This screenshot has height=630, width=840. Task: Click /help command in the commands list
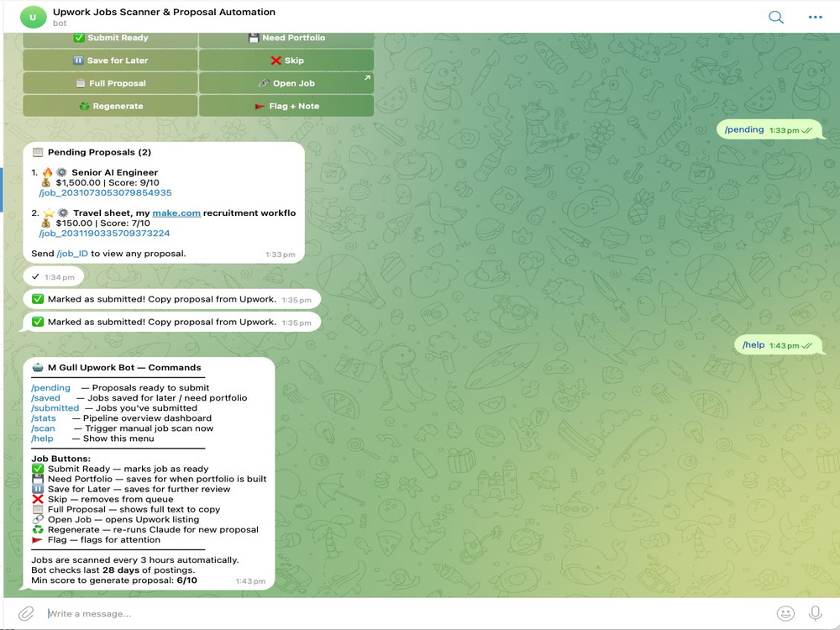click(42, 438)
